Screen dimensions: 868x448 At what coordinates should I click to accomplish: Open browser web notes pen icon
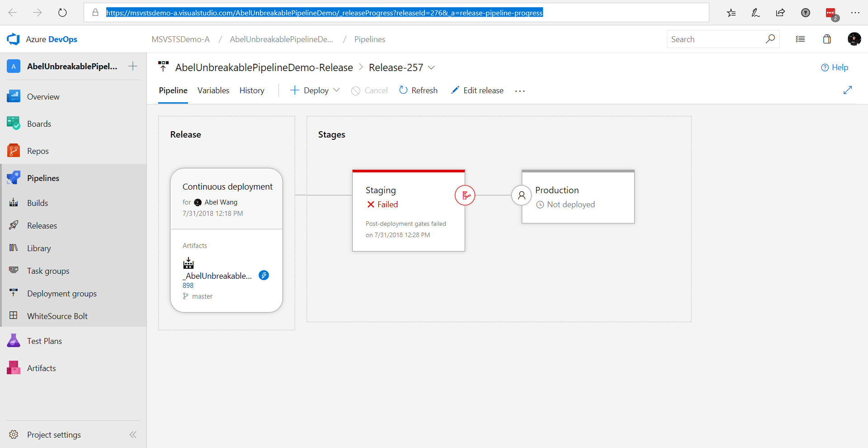pyautogui.click(x=756, y=13)
